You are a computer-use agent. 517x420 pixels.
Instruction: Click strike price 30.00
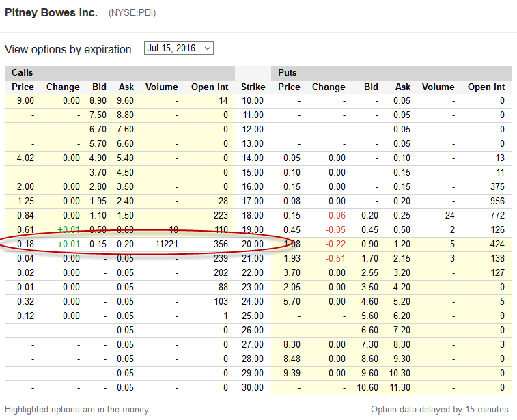253,387
